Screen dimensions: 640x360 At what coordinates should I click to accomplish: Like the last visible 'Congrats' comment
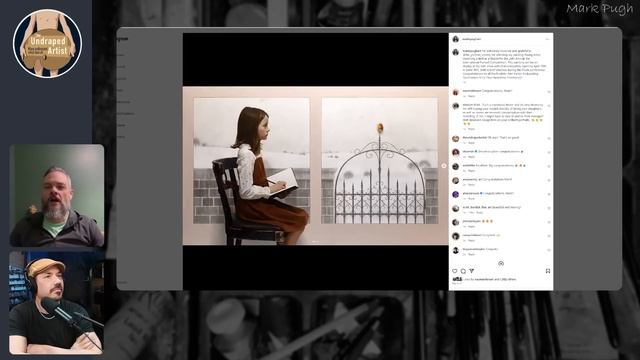549,250
